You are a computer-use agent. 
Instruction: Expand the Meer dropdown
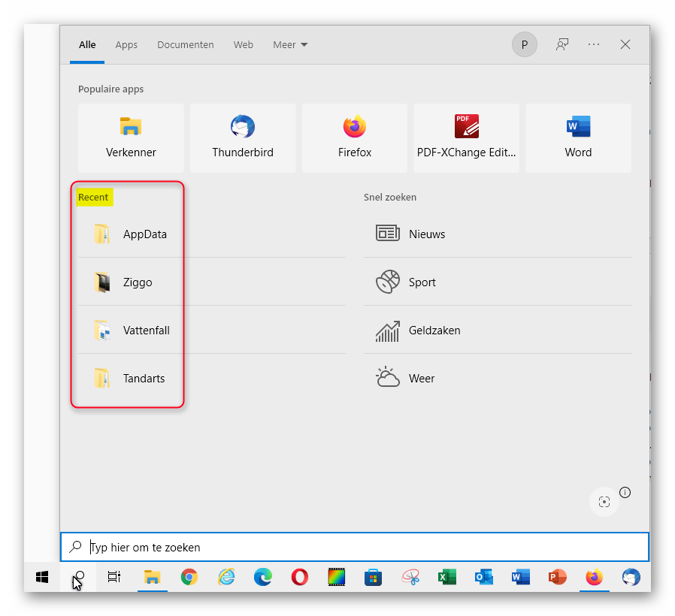(x=290, y=44)
